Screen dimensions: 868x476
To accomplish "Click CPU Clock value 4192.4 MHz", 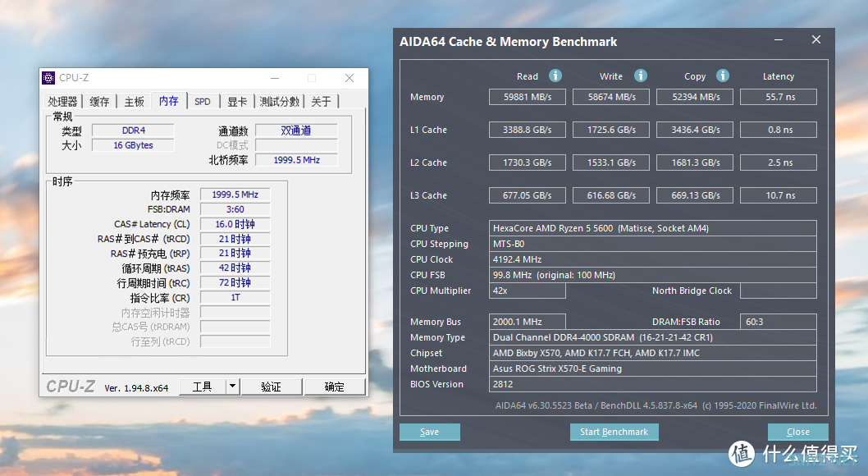I will click(653, 259).
